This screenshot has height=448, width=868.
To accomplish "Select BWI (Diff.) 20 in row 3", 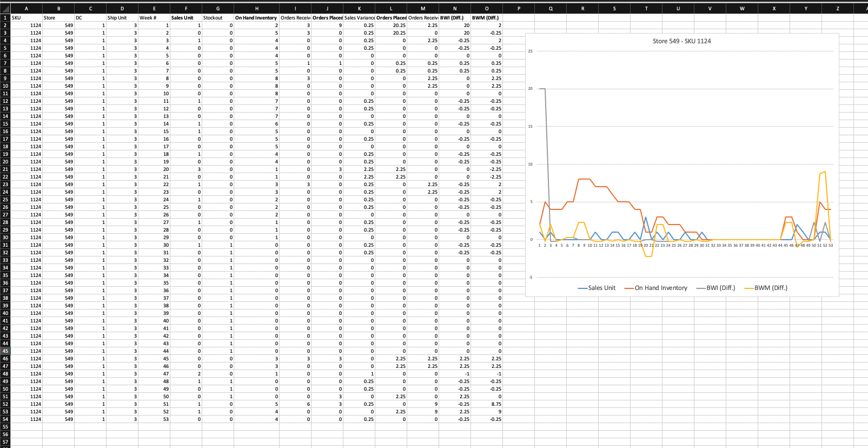I will 455,33.
